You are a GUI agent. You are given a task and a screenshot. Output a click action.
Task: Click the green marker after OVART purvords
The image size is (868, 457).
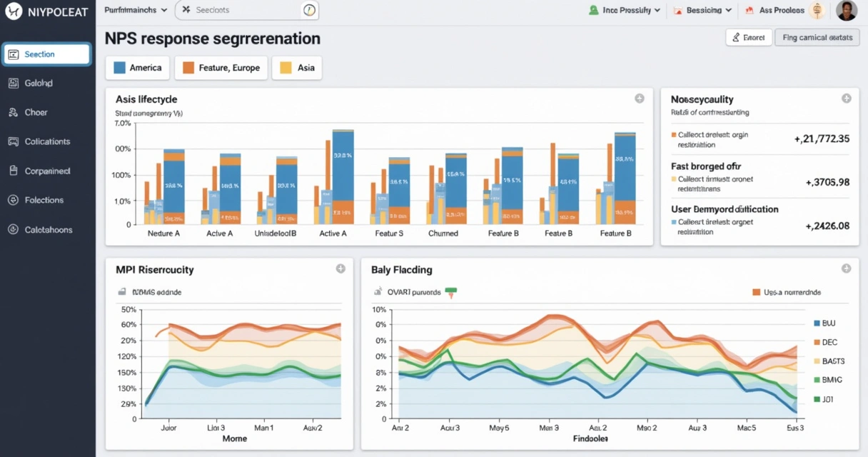pyautogui.click(x=450, y=292)
